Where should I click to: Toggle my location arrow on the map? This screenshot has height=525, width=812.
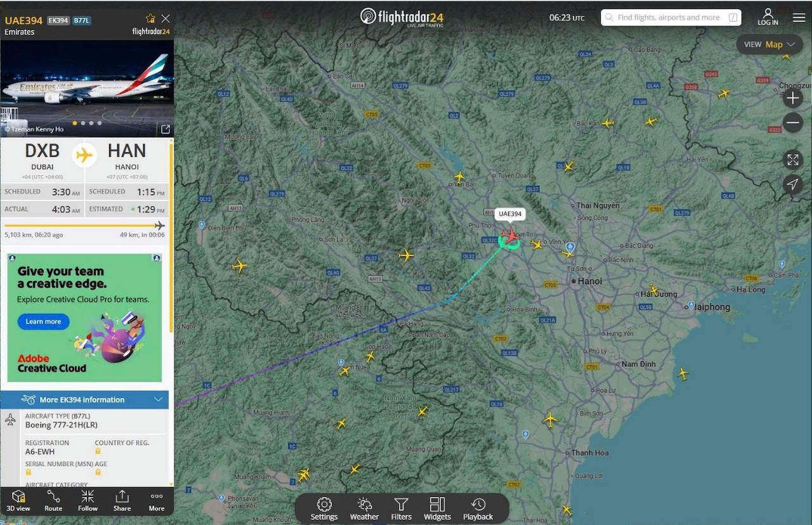(x=792, y=185)
